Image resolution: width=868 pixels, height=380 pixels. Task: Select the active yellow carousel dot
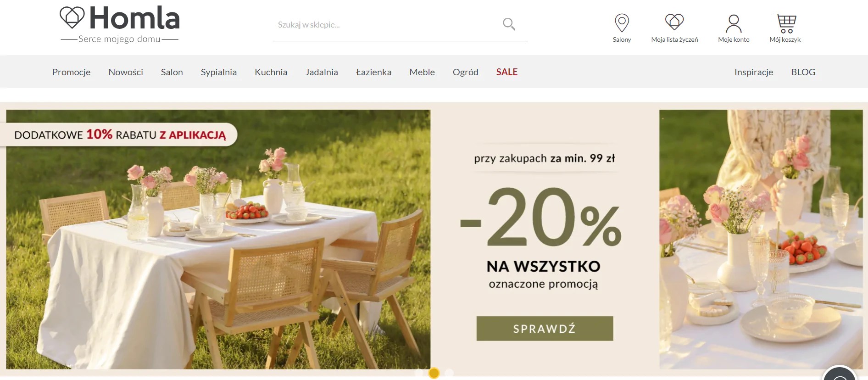coord(434,373)
